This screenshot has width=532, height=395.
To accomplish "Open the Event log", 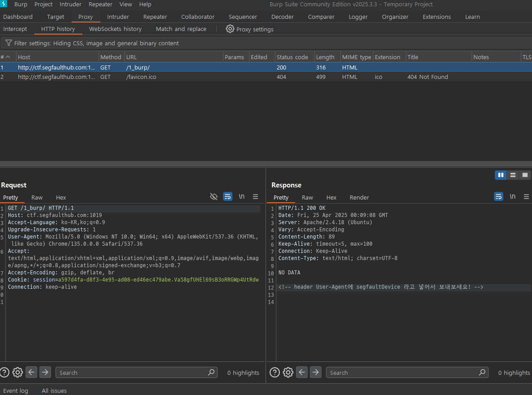I will (16, 391).
